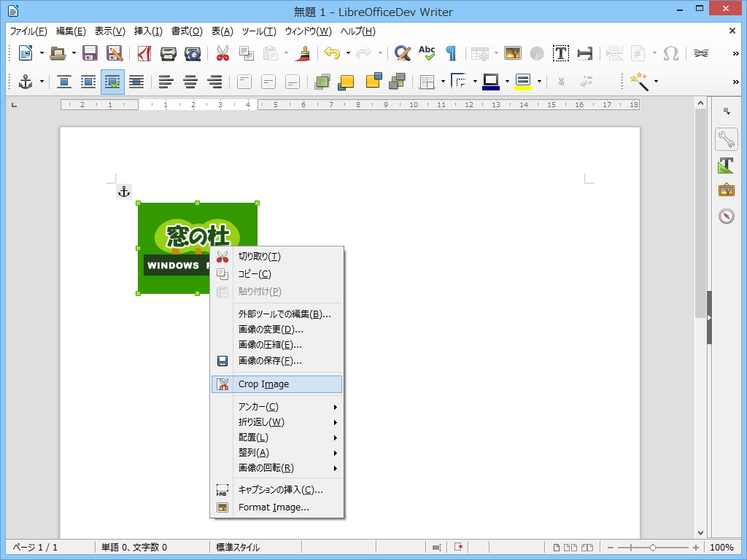747x560 pixels.
Task: Open the Properties wrench panel in sidebar
Action: point(726,139)
